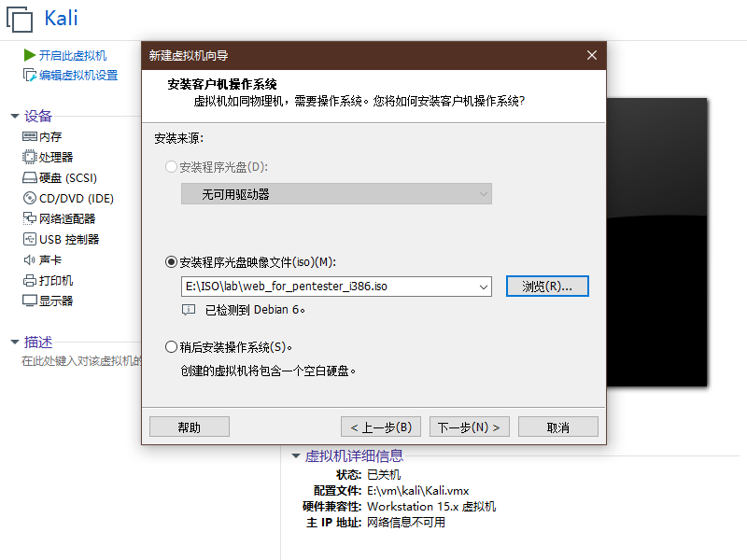Click the USB controller icon
The width and height of the screenshot is (747, 560).
pos(30,239)
